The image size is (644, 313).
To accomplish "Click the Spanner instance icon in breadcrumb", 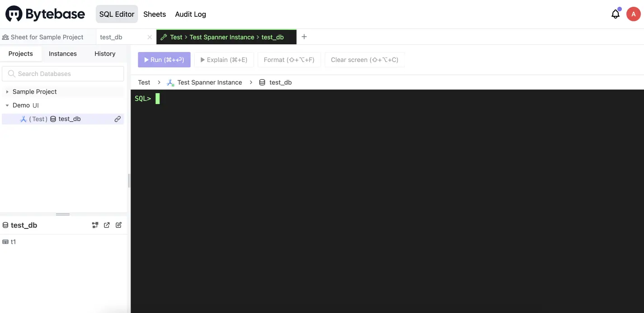I will (x=170, y=82).
